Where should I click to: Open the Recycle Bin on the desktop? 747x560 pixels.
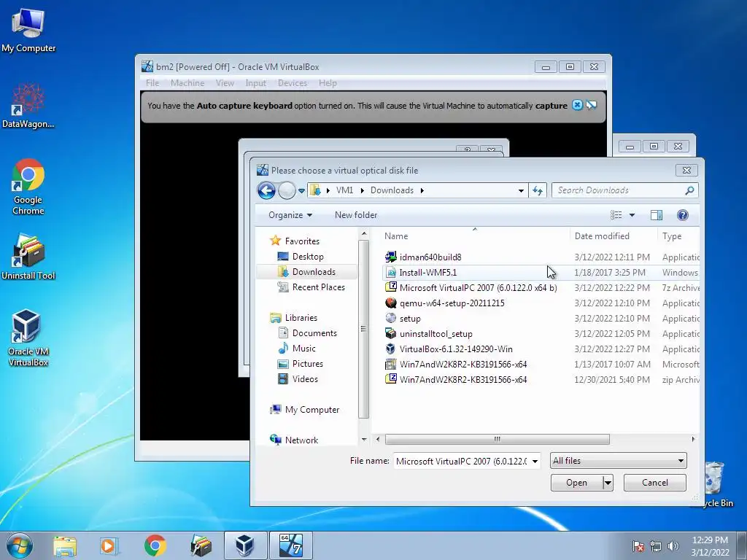(715, 483)
